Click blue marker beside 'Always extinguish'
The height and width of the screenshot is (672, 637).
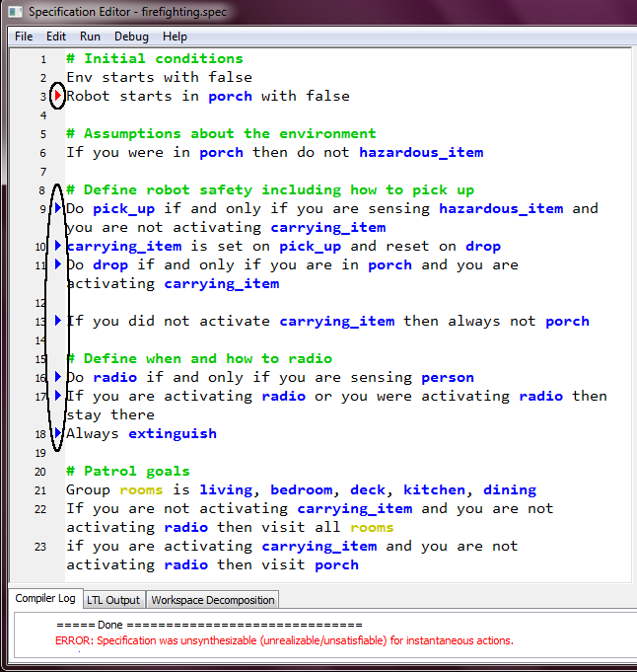58,433
